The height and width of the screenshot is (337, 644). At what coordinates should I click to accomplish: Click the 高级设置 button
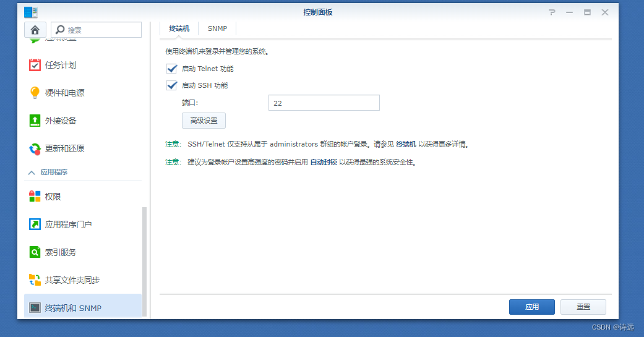(204, 121)
